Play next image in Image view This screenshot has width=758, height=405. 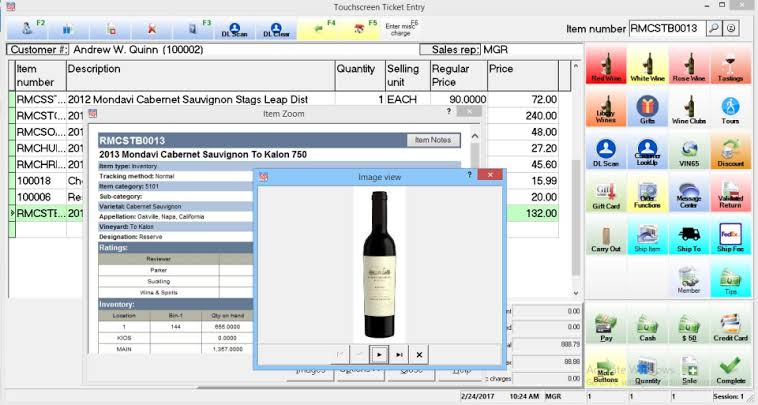pyautogui.click(x=379, y=355)
